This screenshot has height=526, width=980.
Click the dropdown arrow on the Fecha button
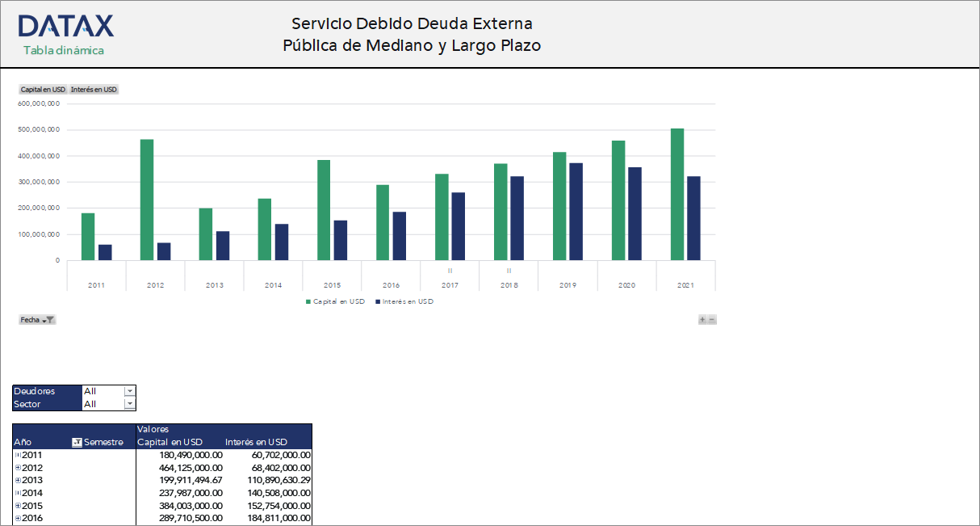coord(44,320)
